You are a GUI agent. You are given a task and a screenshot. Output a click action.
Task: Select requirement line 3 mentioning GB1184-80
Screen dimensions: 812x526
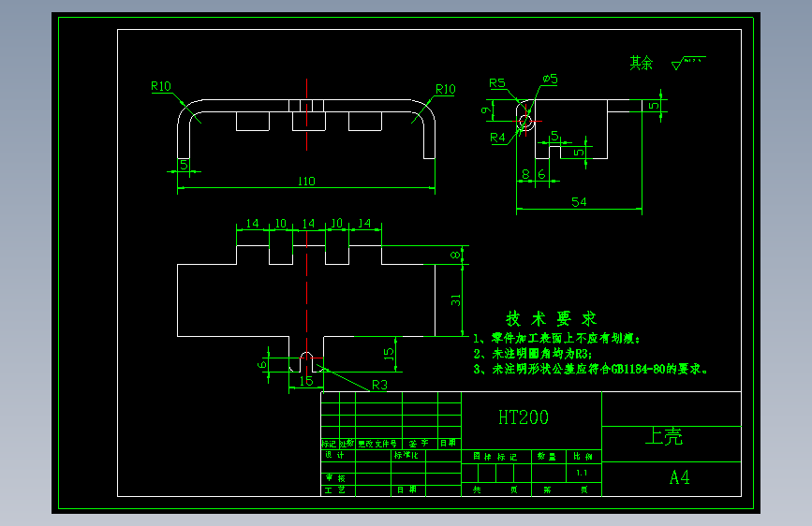(x=590, y=369)
